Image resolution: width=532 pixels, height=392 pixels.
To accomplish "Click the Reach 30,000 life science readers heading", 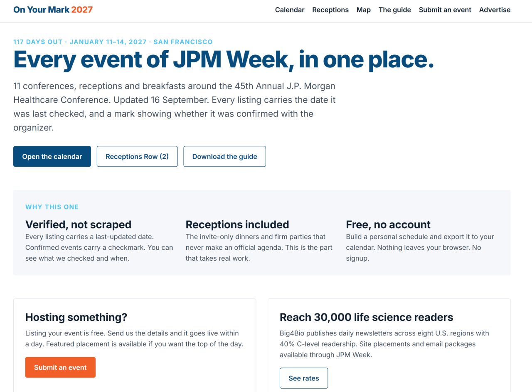I will coord(366,317).
